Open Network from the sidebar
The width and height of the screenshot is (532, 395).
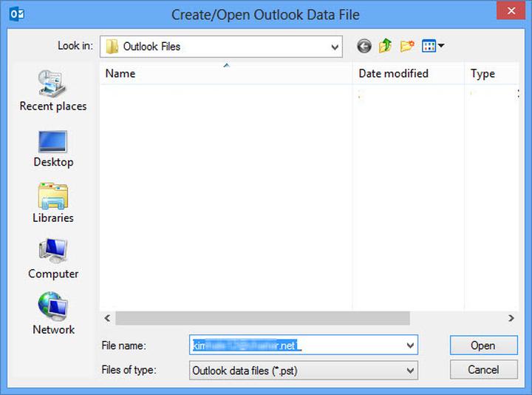[52, 314]
